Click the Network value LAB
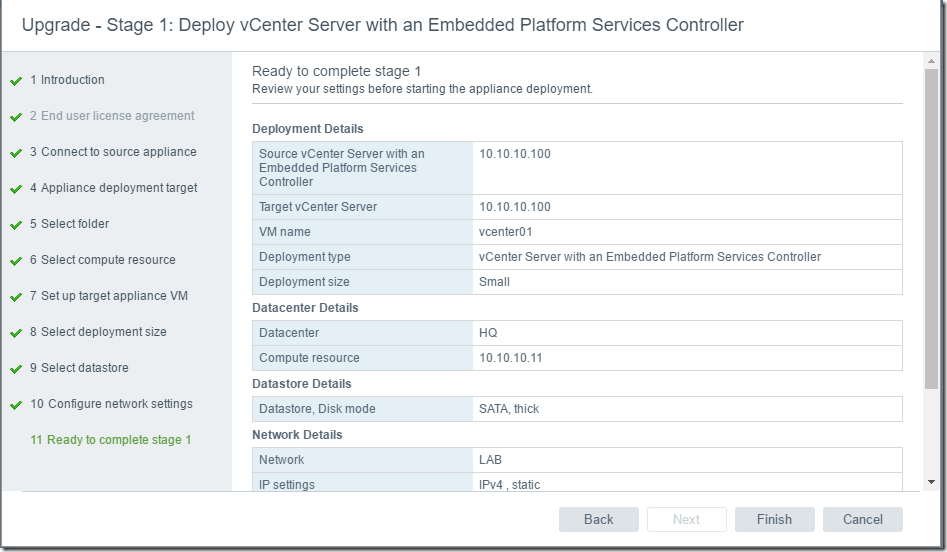The image size is (947, 552). (490, 460)
